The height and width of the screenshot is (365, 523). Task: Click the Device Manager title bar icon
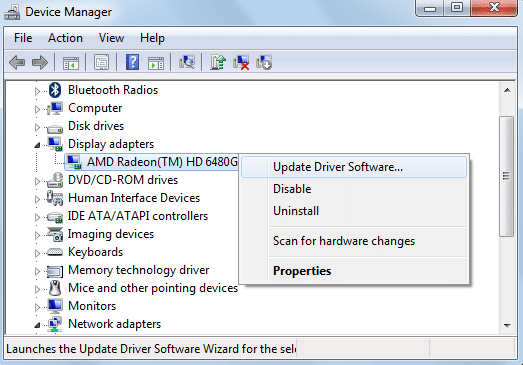pos(12,13)
